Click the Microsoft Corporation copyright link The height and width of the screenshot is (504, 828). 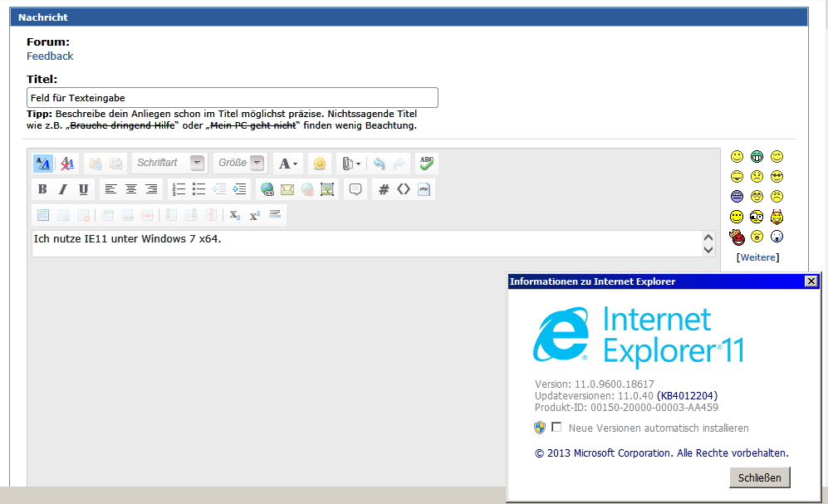(662, 453)
